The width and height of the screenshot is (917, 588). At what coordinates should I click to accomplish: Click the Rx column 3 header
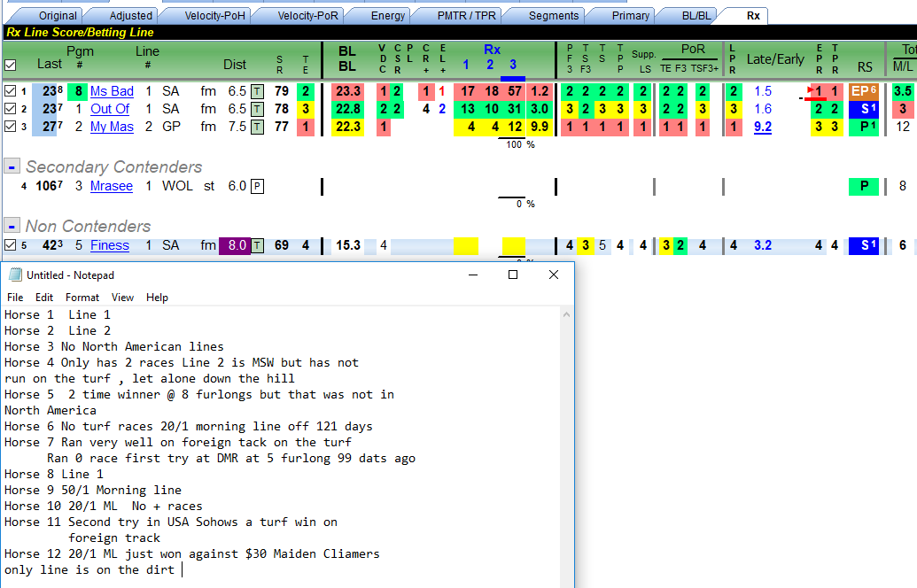coord(512,65)
